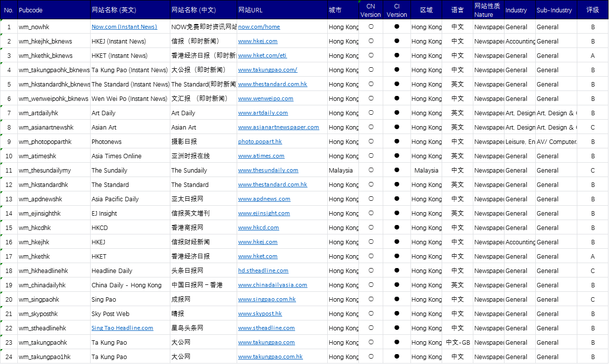Select the Industry header cell
Viewport: 609px width, 364px height.
pyautogui.click(x=520, y=10)
